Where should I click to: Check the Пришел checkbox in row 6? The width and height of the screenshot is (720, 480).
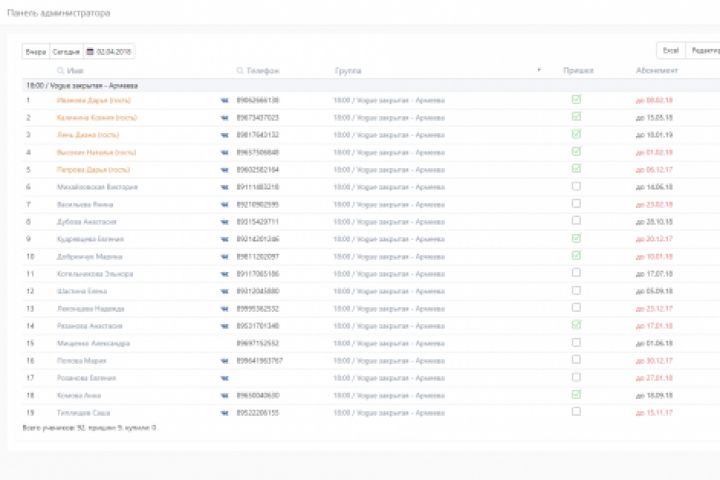point(576,186)
